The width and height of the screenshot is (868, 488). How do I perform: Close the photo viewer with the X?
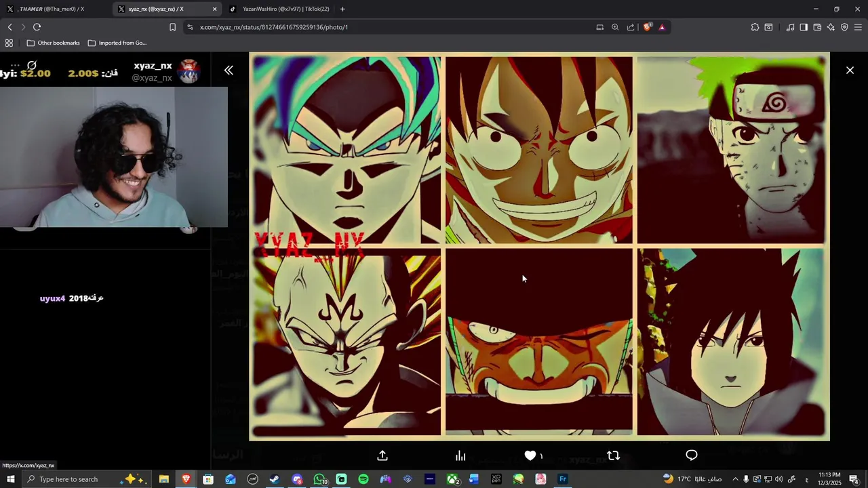coord(850,70)
